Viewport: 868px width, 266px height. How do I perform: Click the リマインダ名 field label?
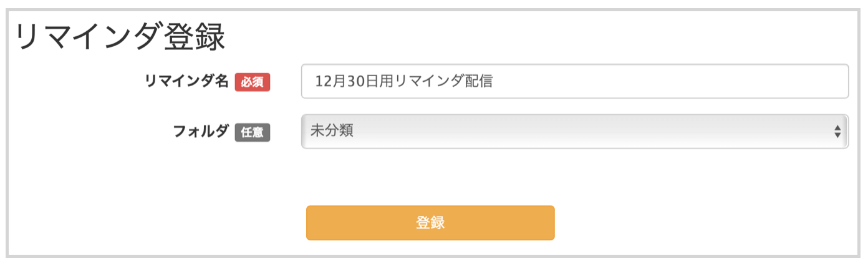[186, 82]
